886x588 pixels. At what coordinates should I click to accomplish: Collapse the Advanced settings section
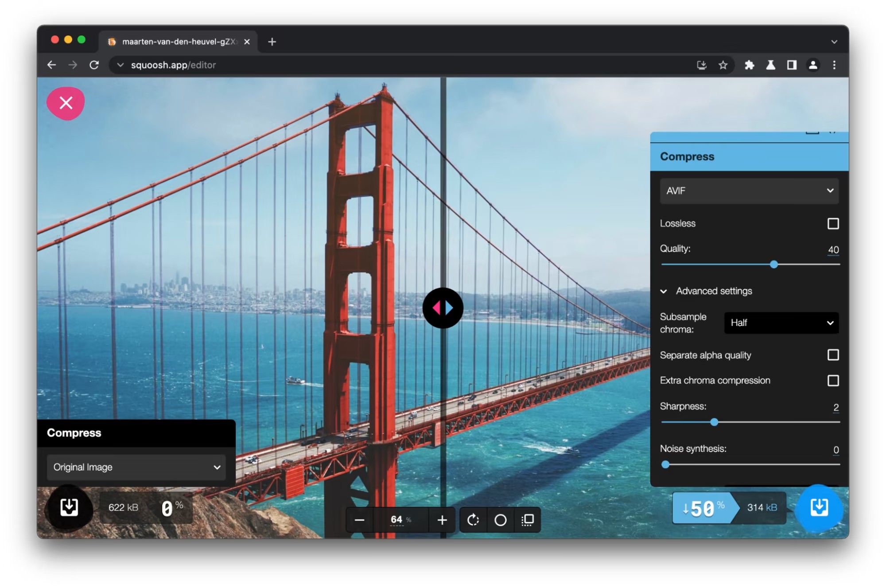[x=707, y=291]
